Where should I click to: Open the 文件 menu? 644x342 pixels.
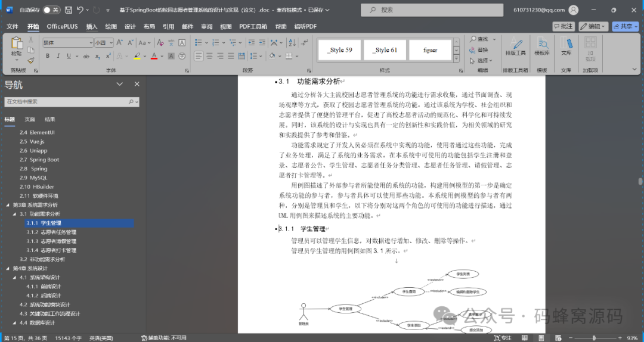[13, 26]
